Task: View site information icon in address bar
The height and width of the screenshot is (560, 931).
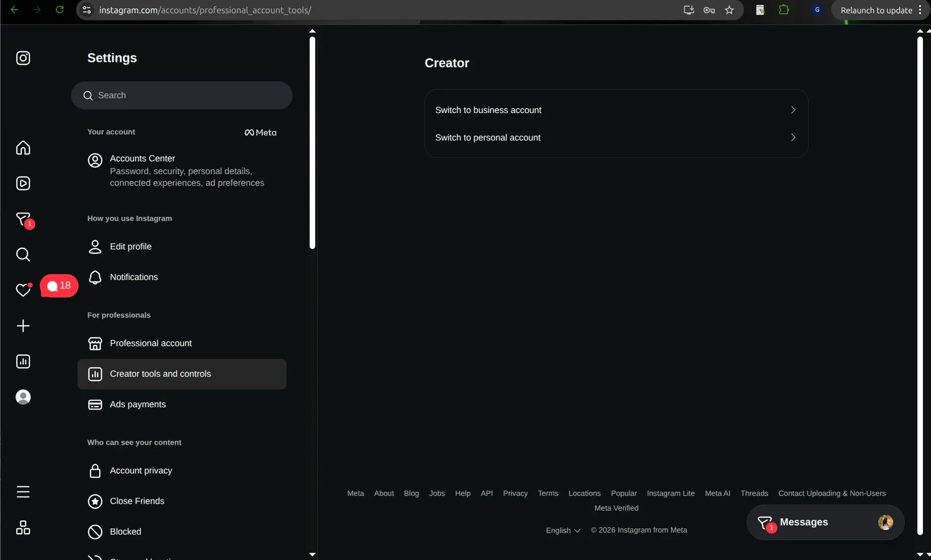Action: point(87,10)
